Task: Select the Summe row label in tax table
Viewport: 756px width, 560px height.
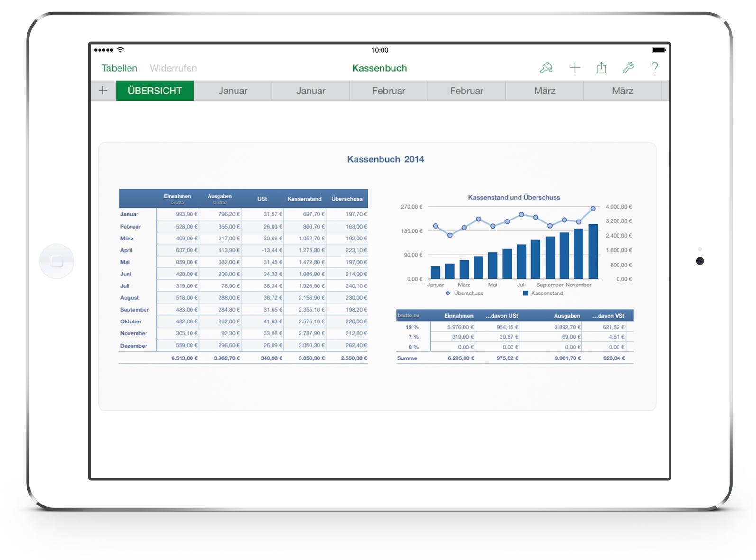Action: click(x=407, y=358)
